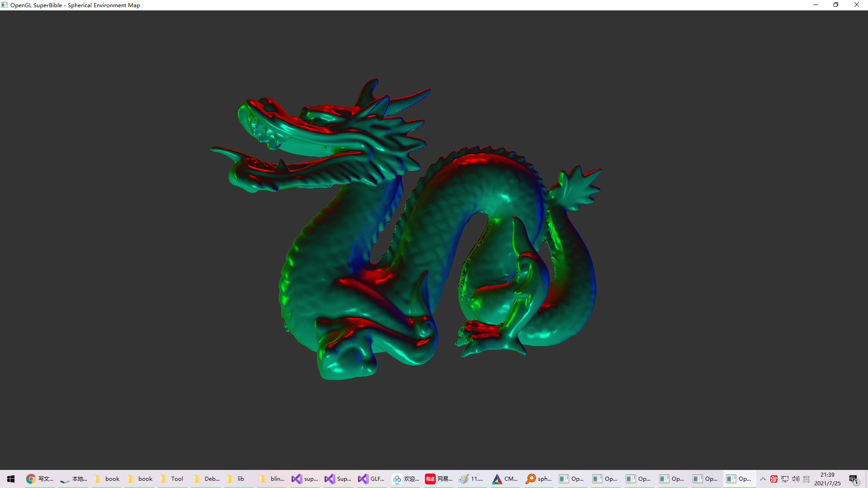Open the Tool folder taskbar item

(172, 479)
